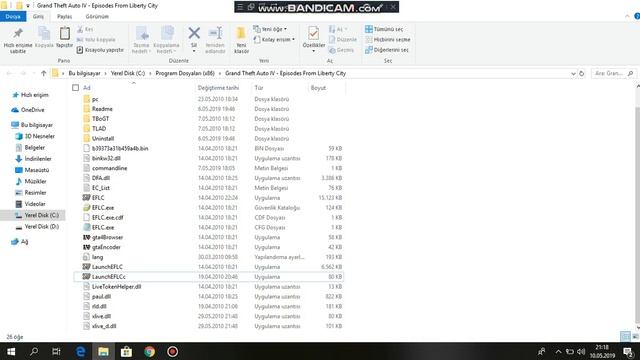
Task: Toggle the select-all checkbox in header
Action: tap(76, 88)
